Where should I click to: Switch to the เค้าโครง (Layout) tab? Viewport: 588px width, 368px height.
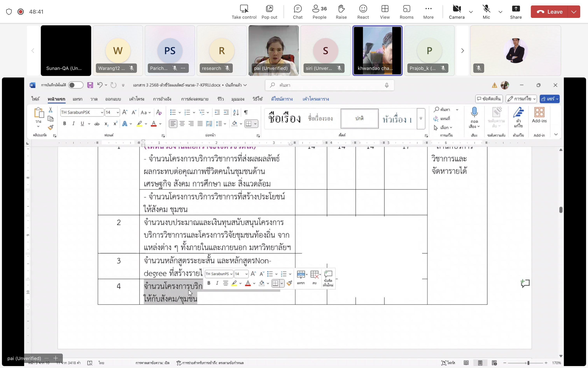coord(136,99)
